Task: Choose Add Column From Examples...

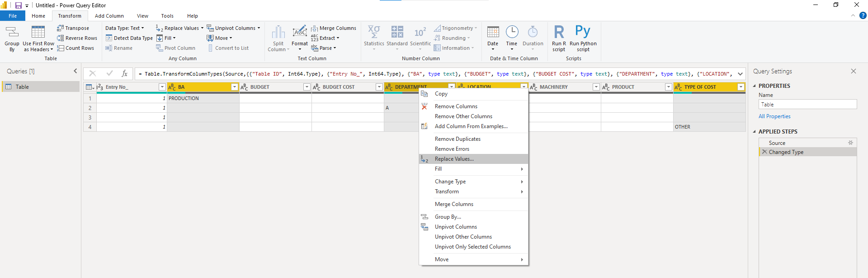Action: [473, 126]
